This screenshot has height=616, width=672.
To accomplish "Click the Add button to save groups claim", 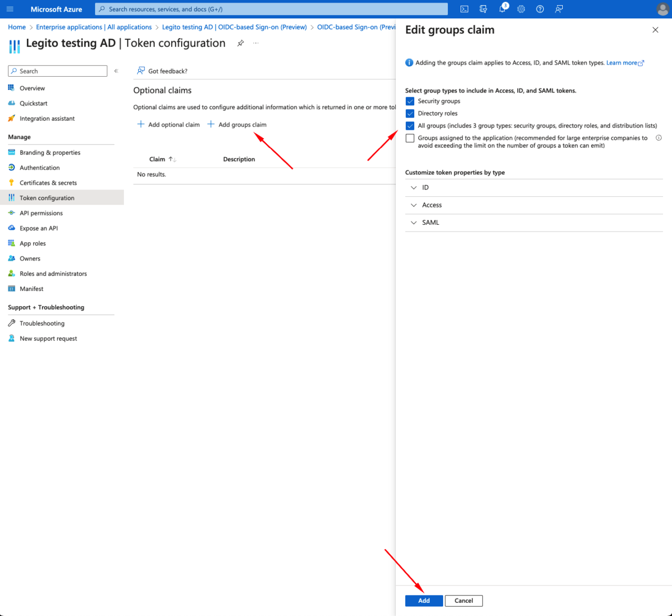I will [424, 600].
